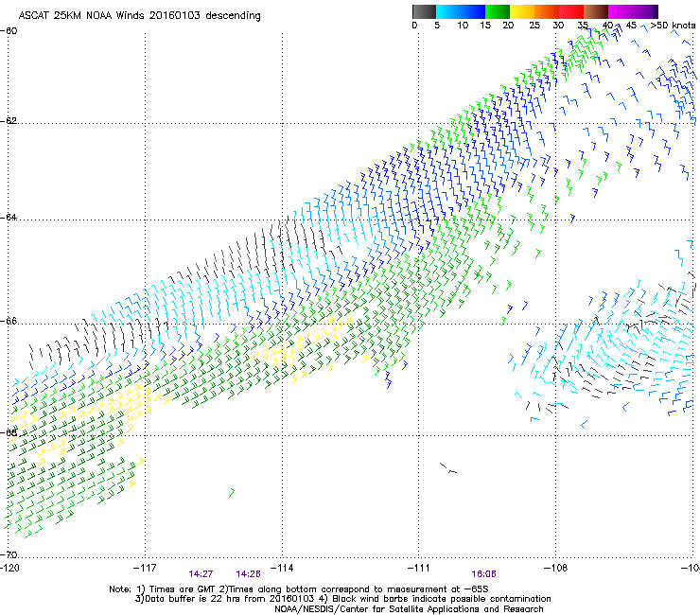Click the NOAA/NESDIS credit line
Screen dimensions: 700x615
coord(409,609)
